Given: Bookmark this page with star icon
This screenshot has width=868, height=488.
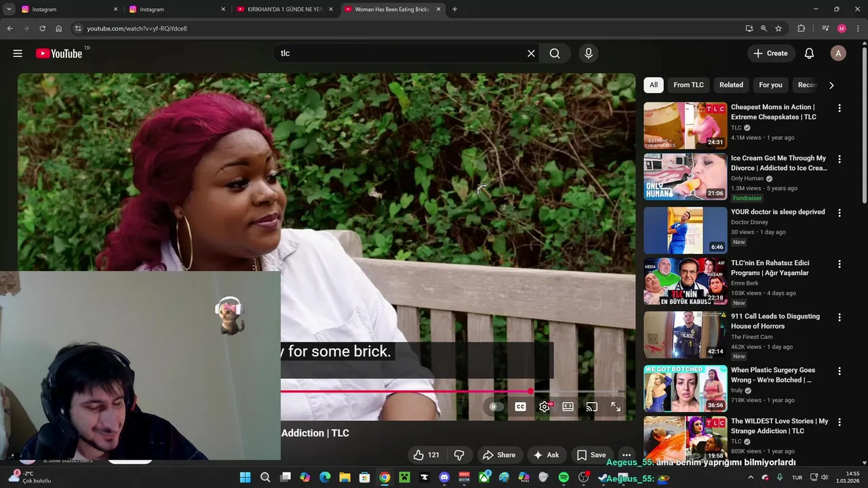Looking at the screenshot, I should pos(778,28).
